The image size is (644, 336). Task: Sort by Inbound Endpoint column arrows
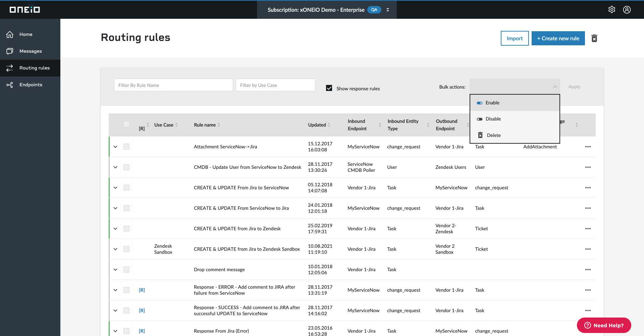380,125
